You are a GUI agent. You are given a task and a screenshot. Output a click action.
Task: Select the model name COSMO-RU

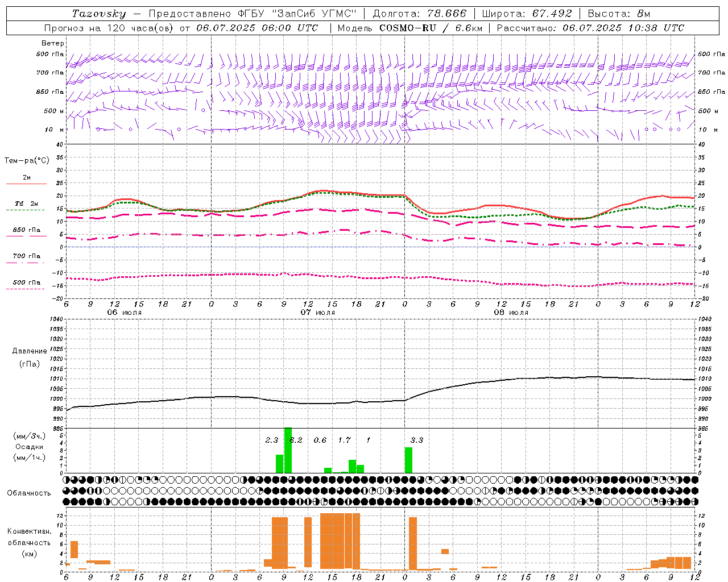pos(408,27)
